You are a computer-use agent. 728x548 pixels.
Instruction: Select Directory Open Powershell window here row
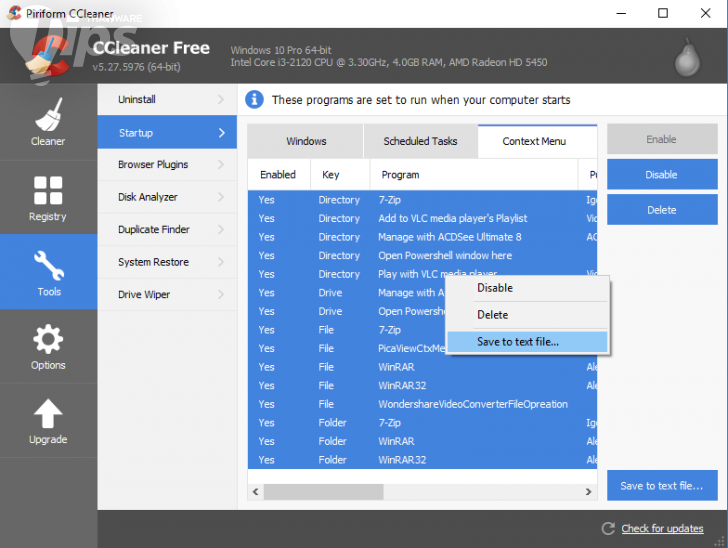(422, 255)
